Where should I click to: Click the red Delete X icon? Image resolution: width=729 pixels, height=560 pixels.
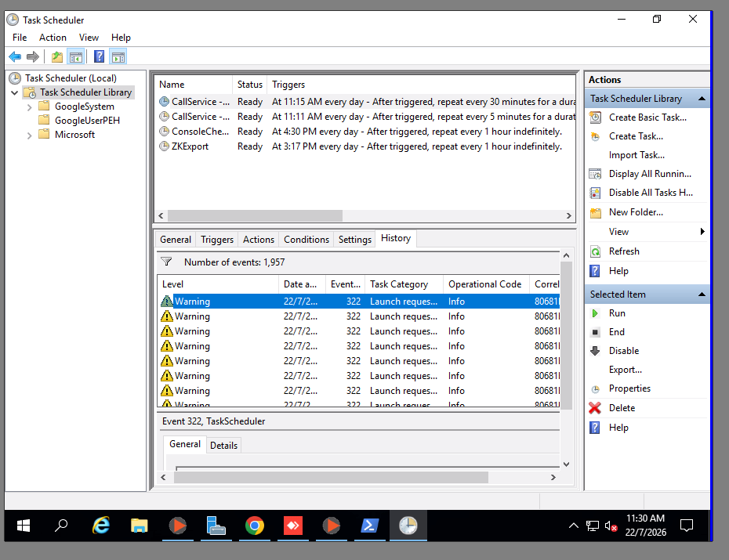click(595, 408)
